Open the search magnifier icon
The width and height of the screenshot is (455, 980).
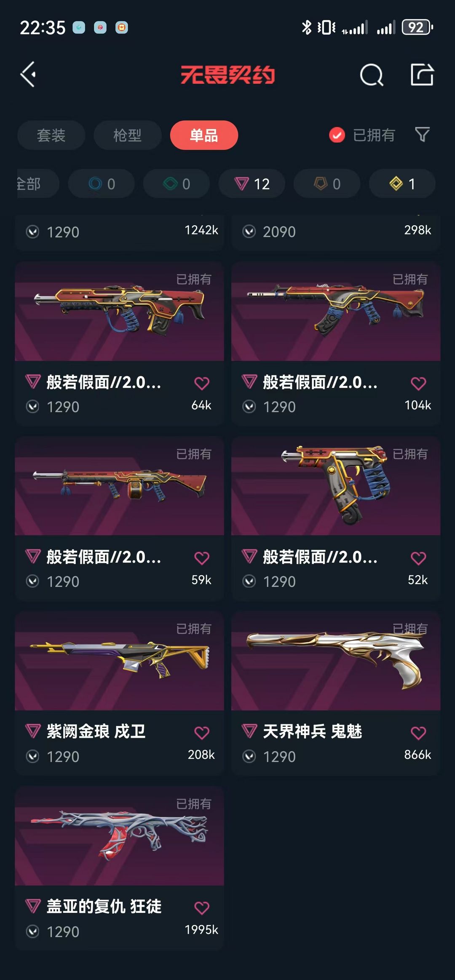(372, 75)
